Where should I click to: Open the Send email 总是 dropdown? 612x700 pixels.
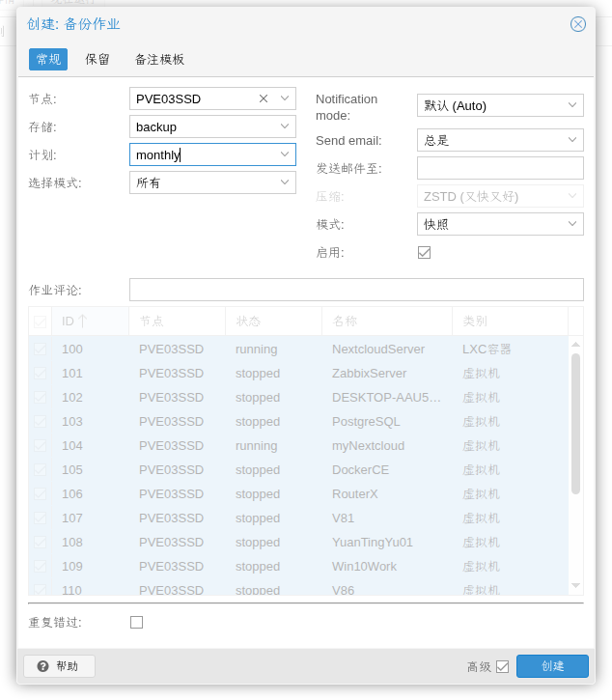(x=572, y=140)
